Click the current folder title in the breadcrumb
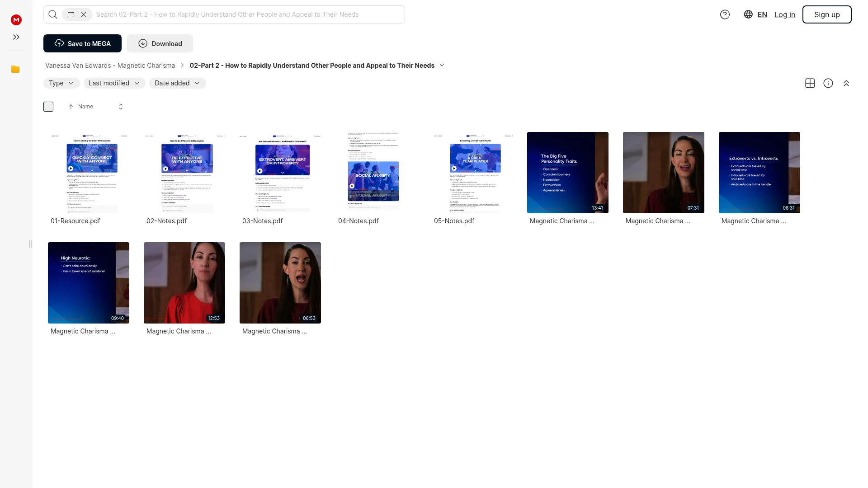Image resolution: width=868 pixels, height=488 pixels. click(312, 66)
